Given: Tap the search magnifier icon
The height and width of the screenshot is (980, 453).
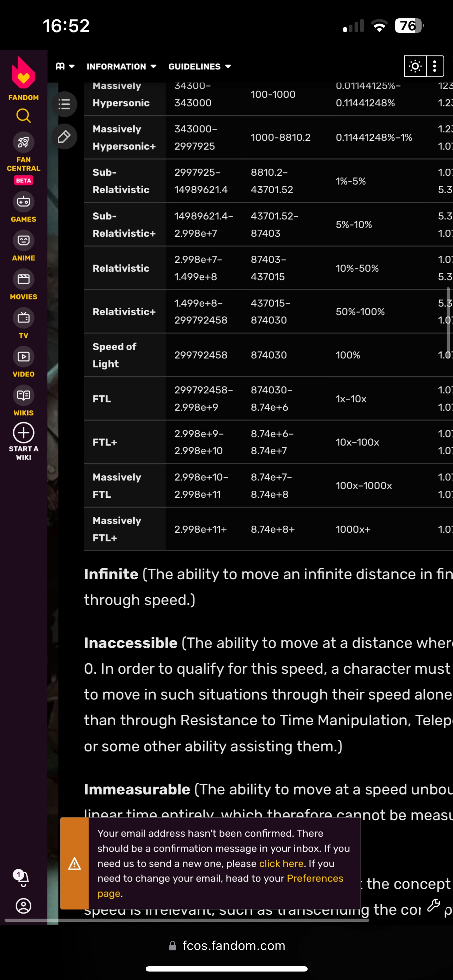Looking at the screenshot, I should (24, 116).
